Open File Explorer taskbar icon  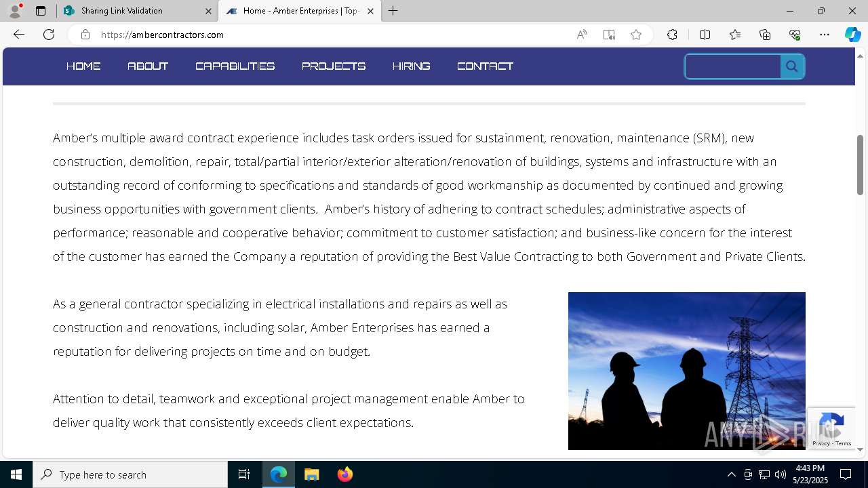pos(311,474)
